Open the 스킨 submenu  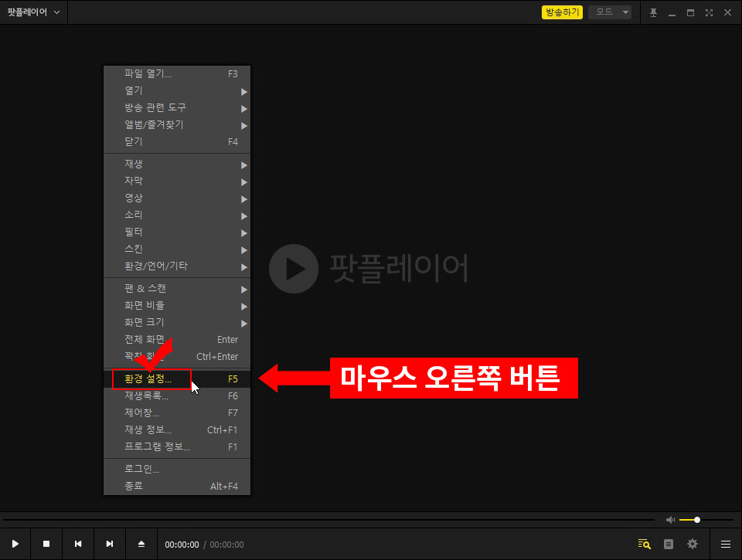pyautogui.click(x=177, y=249)
